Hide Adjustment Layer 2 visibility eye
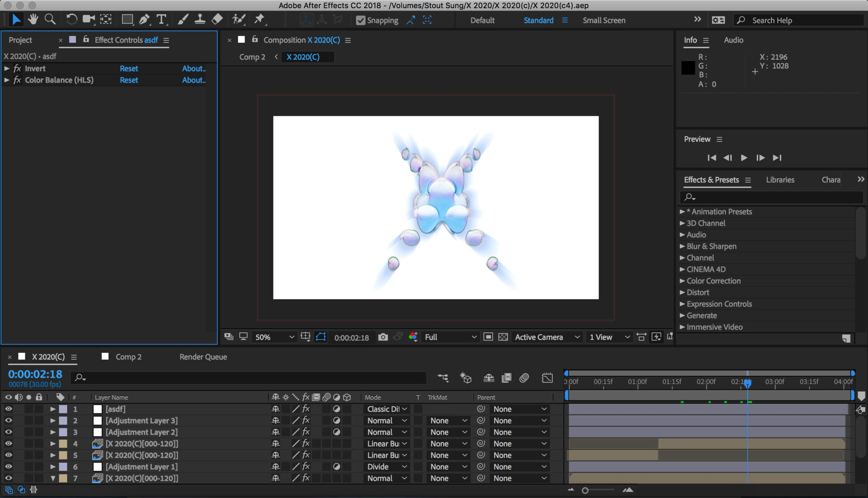The height and width of the screenshot is (498, 868). tap(9, 432)
